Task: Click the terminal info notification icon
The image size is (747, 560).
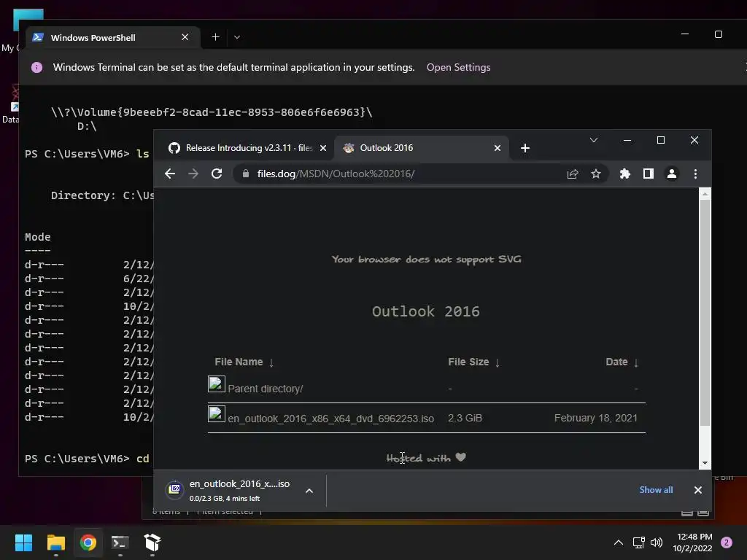Action: pos(36,67)
